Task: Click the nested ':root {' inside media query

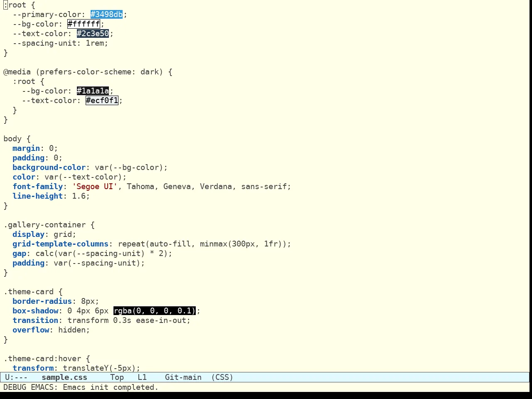Action: point(28,81)
